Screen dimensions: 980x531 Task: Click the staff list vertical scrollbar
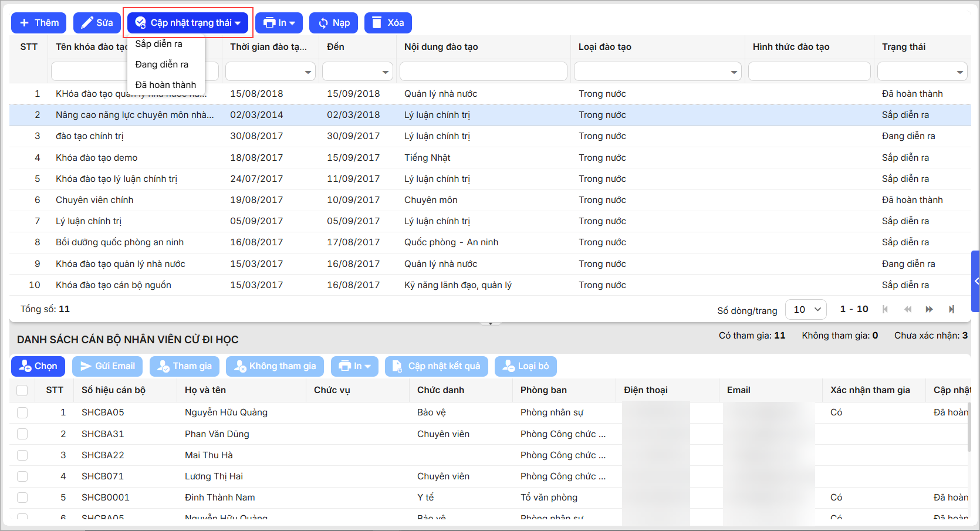click(969, 427)
